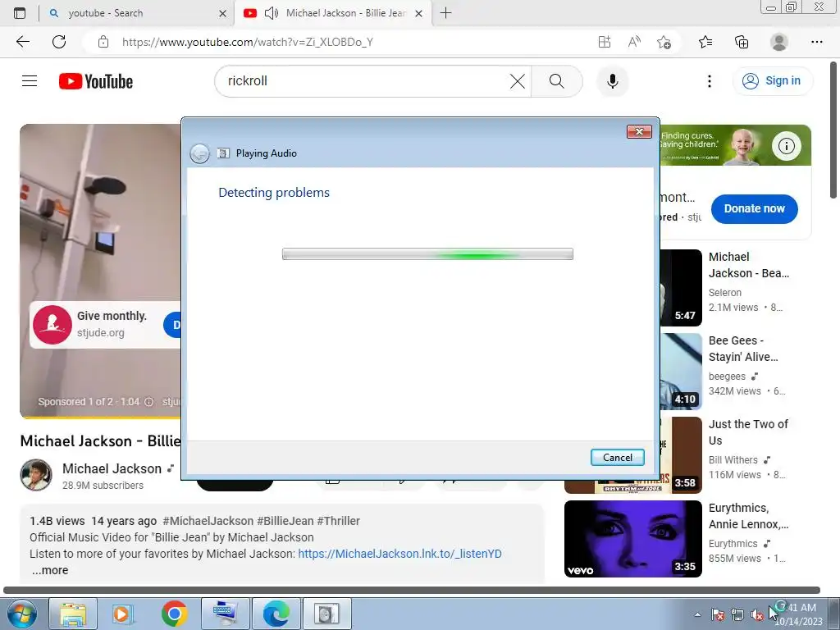The image size is (840, 630).
Task: Click the Sign in button
Action: tap(772, 81)
